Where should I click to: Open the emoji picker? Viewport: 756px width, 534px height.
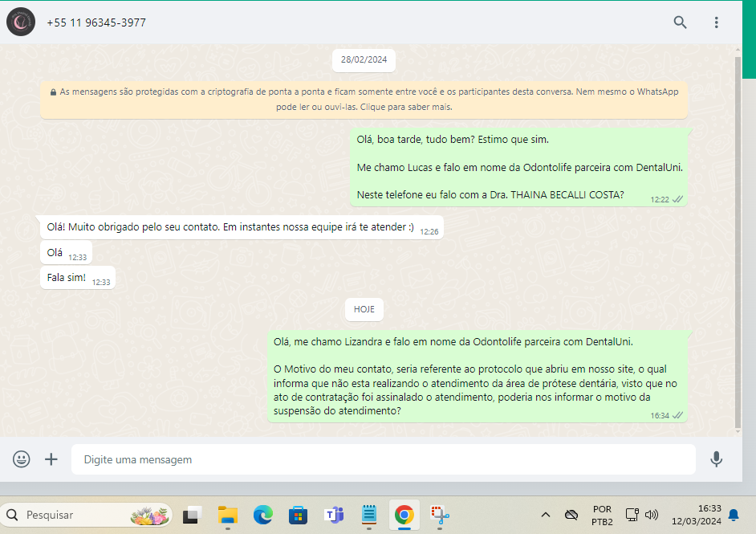pos(21,459)
